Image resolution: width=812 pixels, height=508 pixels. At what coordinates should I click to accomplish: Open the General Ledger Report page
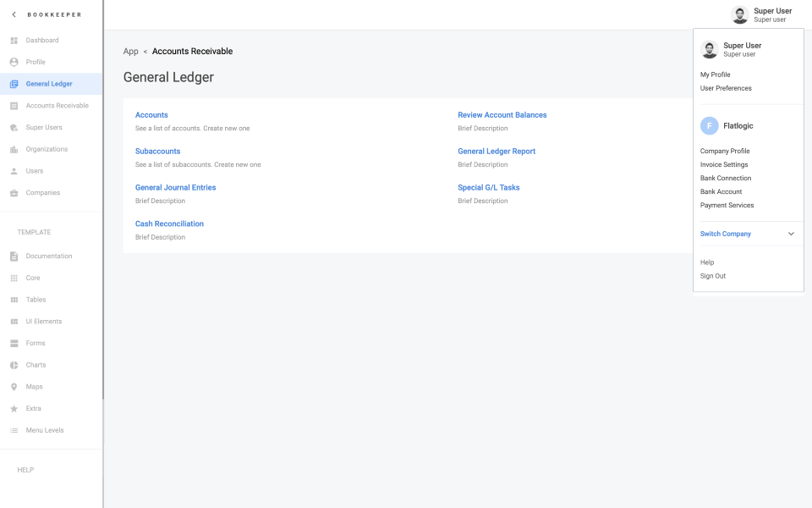(497, 150)
